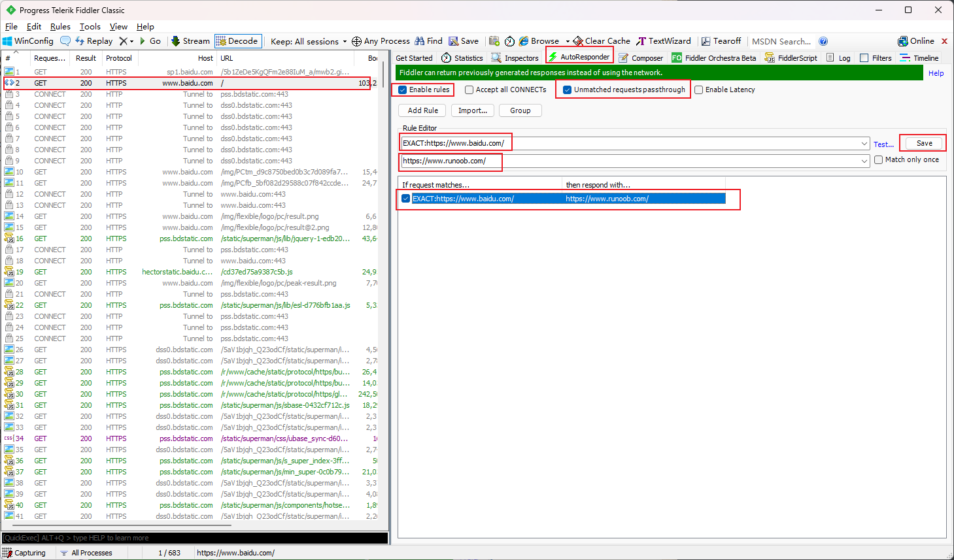
Task: Click the Capturing status bar indicator
Action: coord(24,553)
